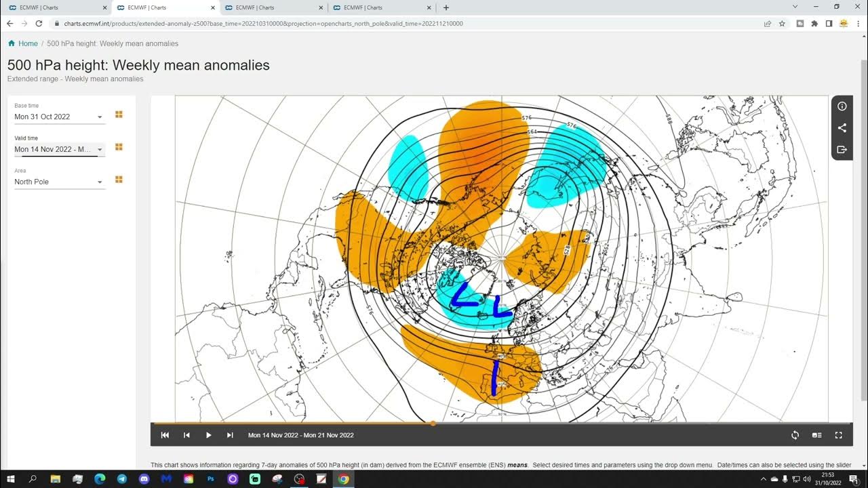This screenshot has height=488, width=868.
Task: Enter fullscreen chart view
Action: click(838, 435)
